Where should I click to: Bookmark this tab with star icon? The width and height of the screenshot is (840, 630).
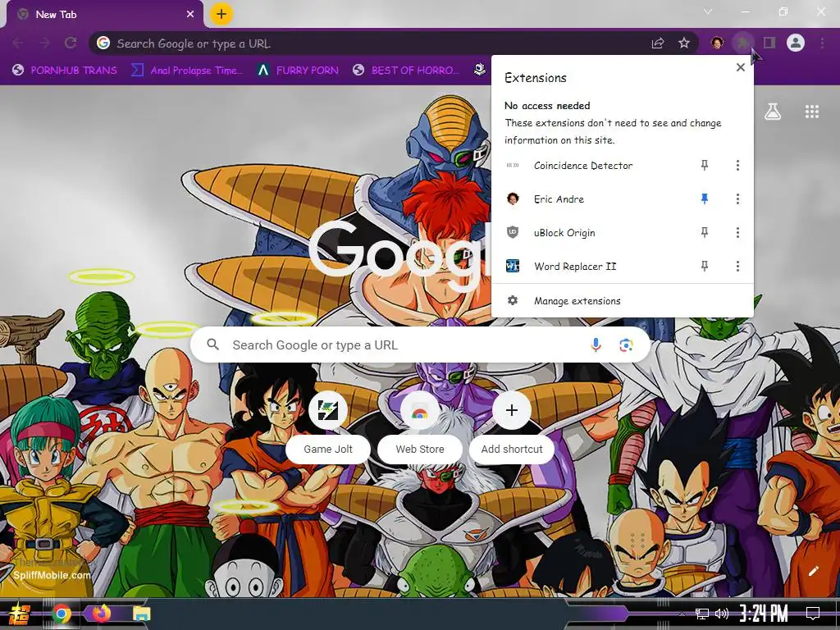(684, 43)
